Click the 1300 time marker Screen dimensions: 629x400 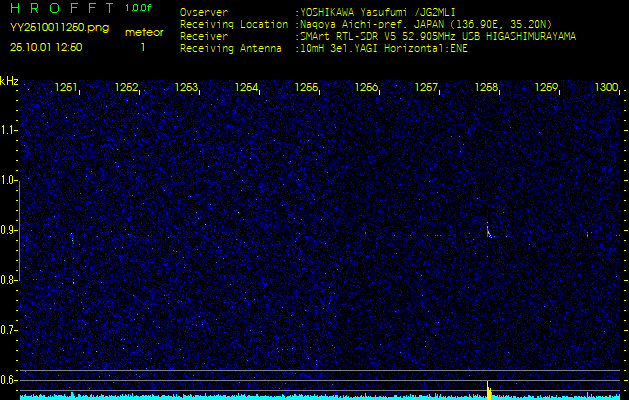[x=606, y=88]
